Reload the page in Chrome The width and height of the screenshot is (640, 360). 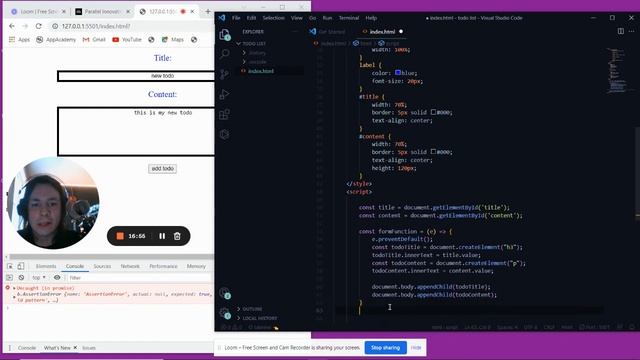pos(39,26)
